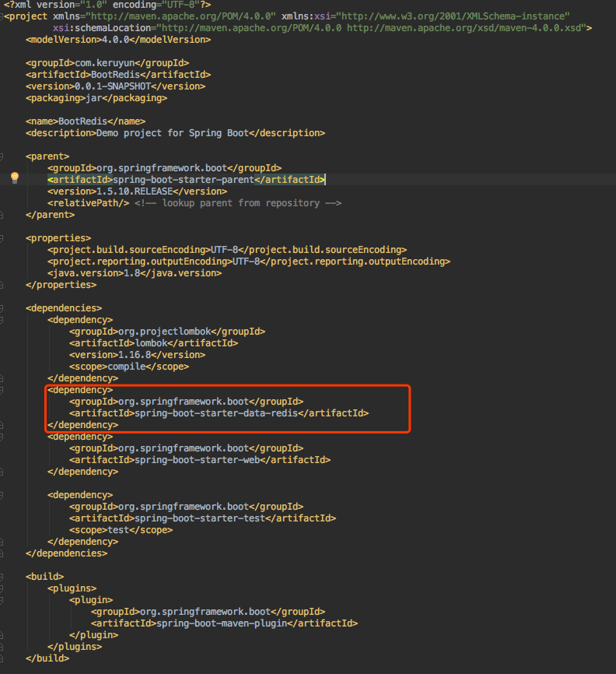Click scope test line
The image size is (616, 674).
pos(121,530)
